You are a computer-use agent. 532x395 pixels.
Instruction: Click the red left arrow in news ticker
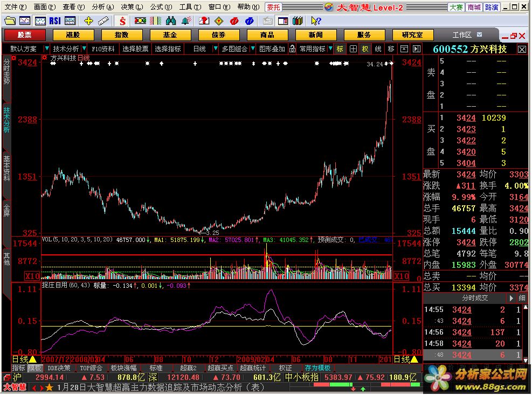34,387
